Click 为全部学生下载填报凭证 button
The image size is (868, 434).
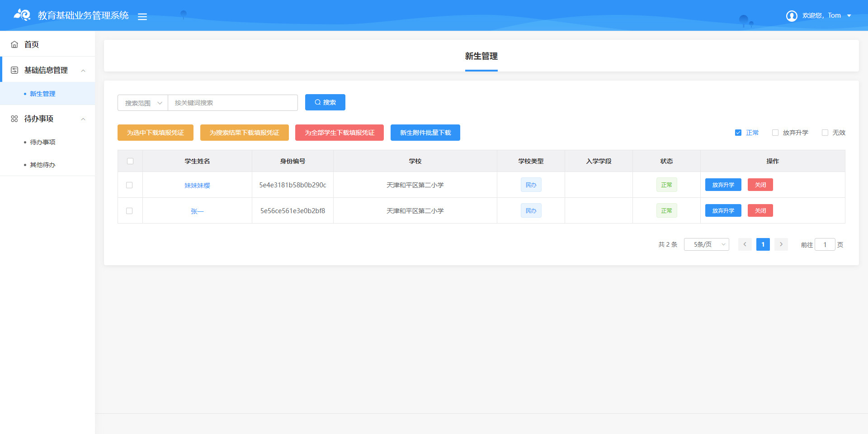tap(340, 133)
